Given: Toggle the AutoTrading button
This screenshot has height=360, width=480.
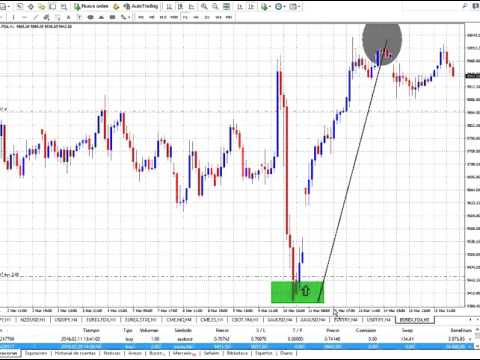Looking at the screenshot, I should point(140,6).
